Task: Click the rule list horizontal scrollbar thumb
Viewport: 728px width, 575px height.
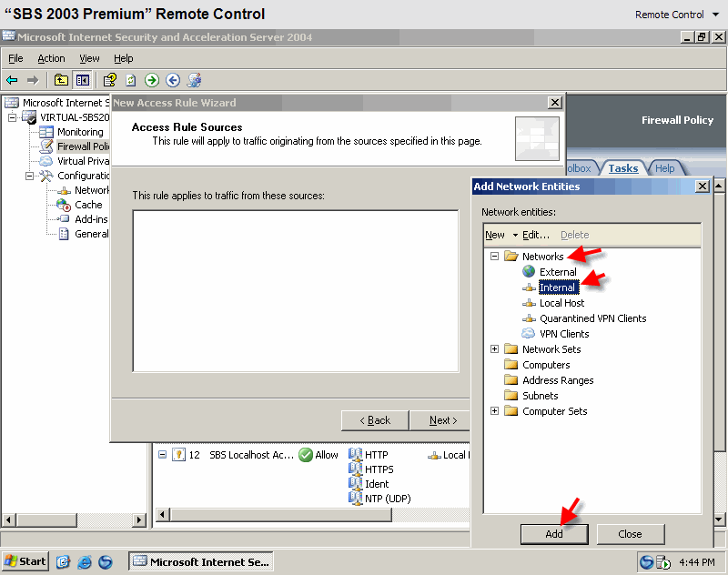Action: pos(281,515)
